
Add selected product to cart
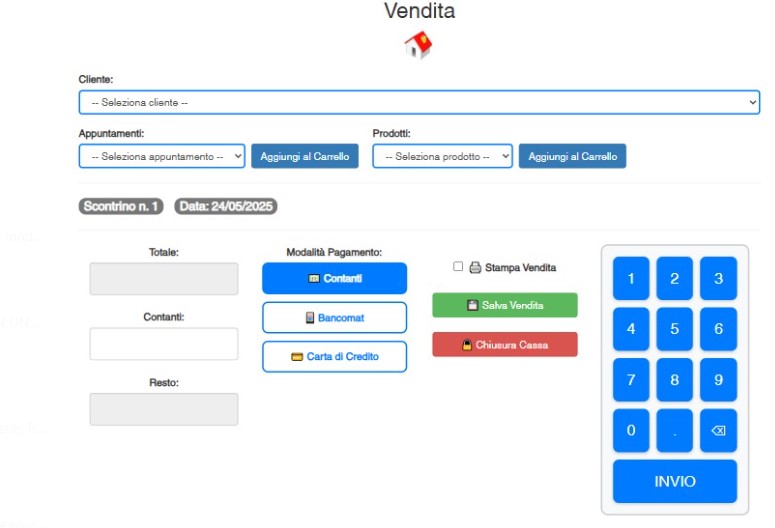pyautogui.click(x=572, y=156)
